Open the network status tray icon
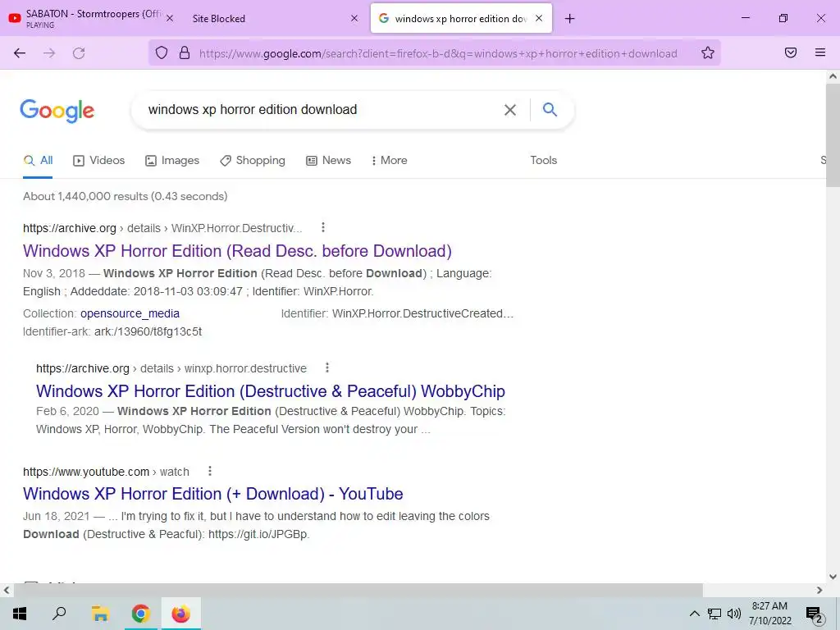840x630 pixels. pyautogui.click(x=714, y=614)
